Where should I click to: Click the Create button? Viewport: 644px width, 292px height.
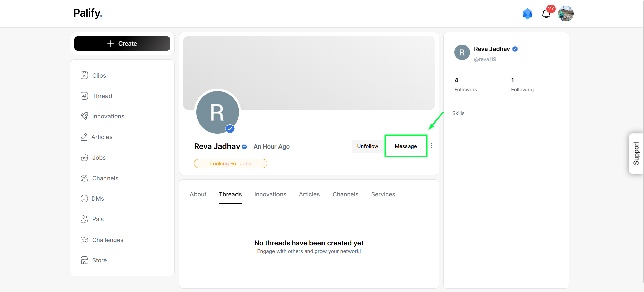click(x=122, y=44)
